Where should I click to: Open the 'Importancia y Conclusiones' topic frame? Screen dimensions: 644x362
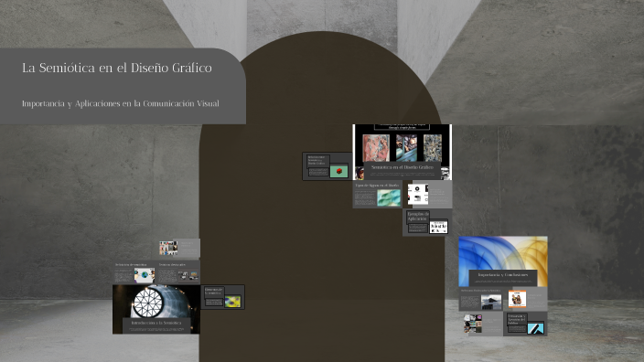coord(503,261)
